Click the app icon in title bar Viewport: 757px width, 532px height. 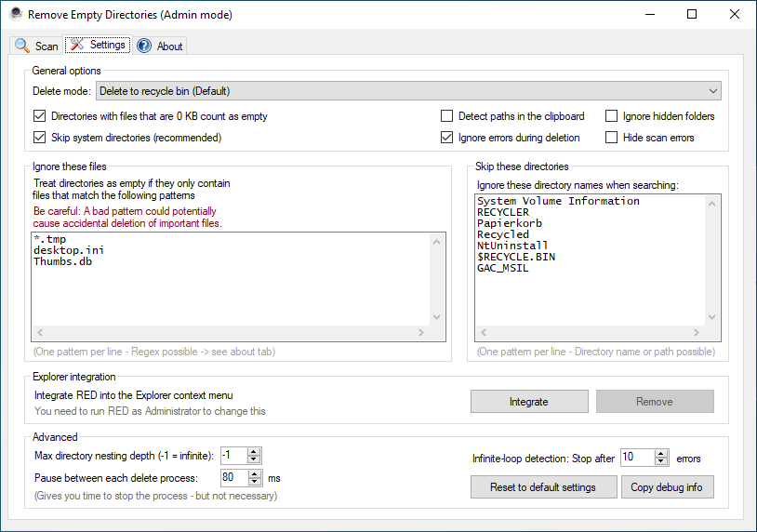[14, 15]
